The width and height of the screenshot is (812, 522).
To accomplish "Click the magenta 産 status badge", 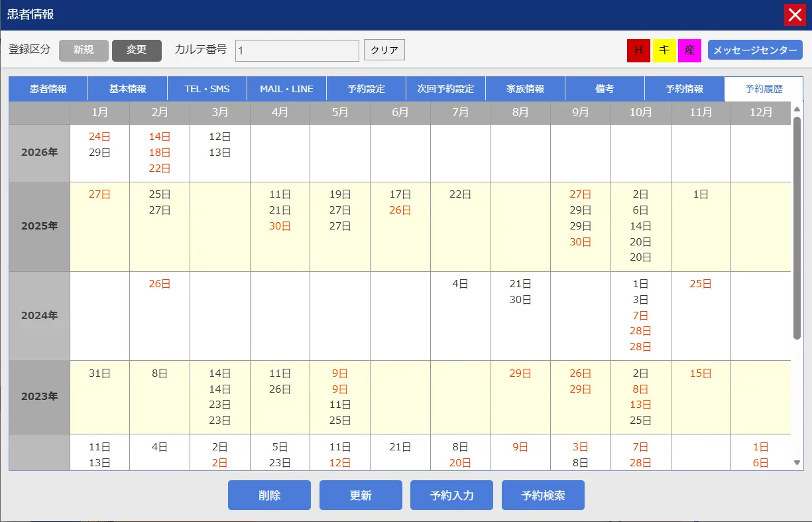I will click(689, 50).
